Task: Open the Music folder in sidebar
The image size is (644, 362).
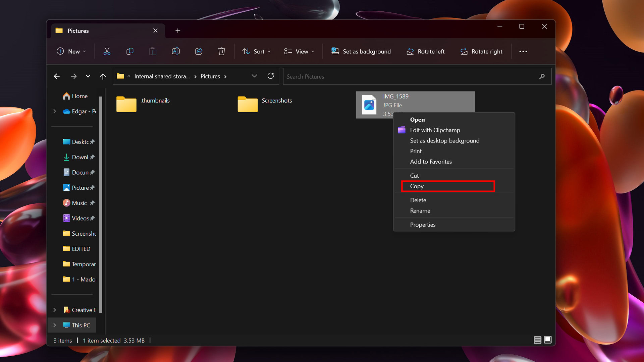Action: (x=79, y=203)
